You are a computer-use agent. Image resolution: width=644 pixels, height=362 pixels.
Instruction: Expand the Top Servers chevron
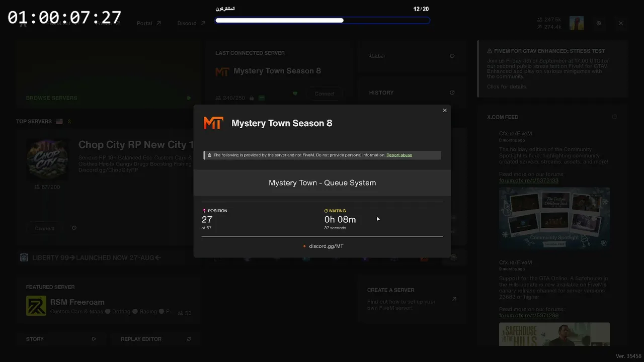click(69, 121)
